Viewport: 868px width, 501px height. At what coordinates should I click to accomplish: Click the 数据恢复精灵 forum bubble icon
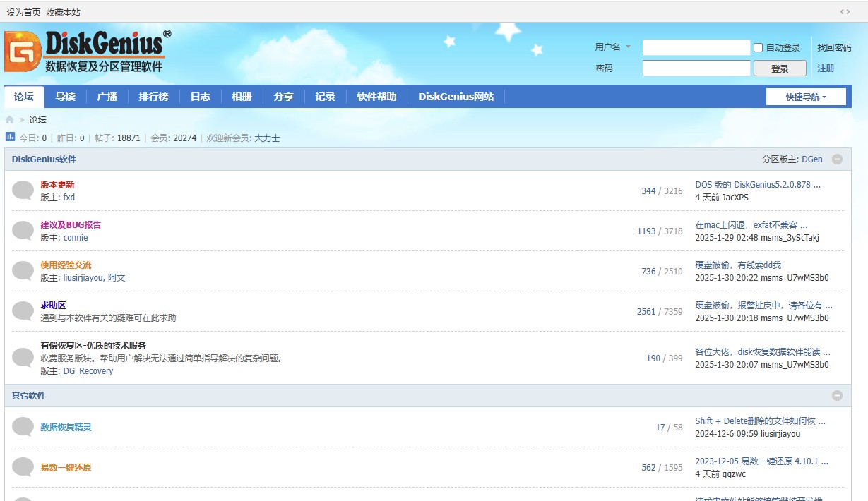point(23,427)
